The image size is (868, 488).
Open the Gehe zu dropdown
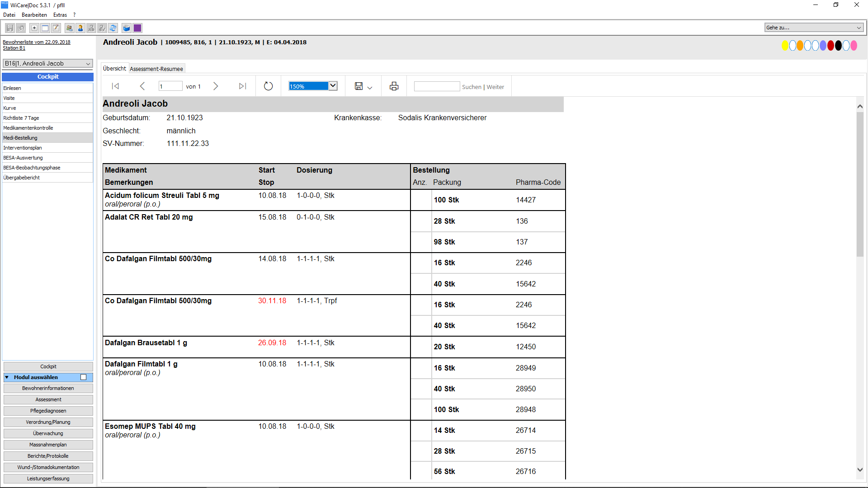pyautogui.click(x=814, y=28)
